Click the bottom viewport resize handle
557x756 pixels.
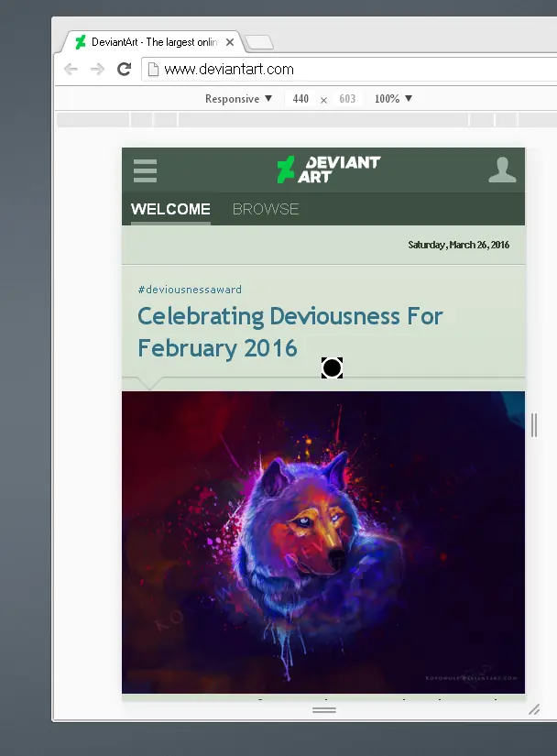pyautogui.click(x=323, y=709)
